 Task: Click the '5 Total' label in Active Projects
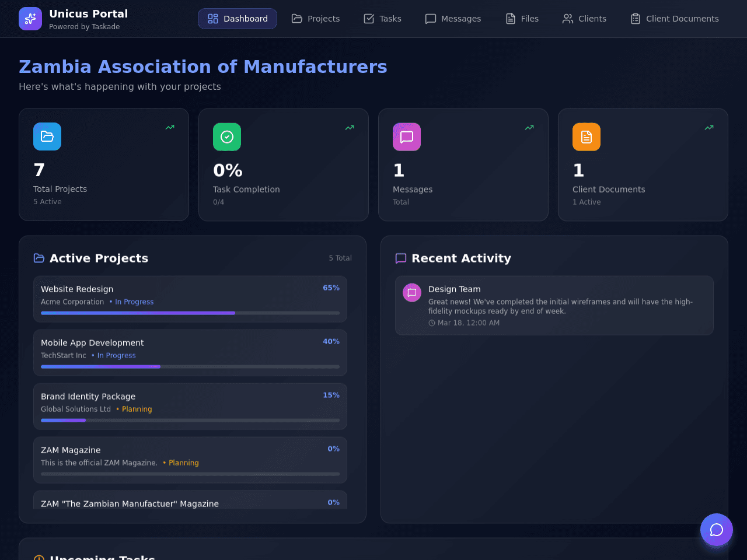340,258
